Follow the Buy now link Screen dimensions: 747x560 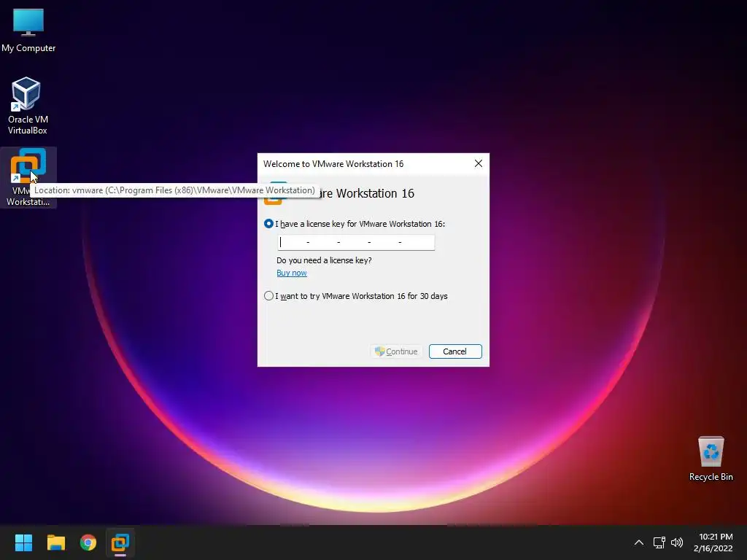click(292, 273)
